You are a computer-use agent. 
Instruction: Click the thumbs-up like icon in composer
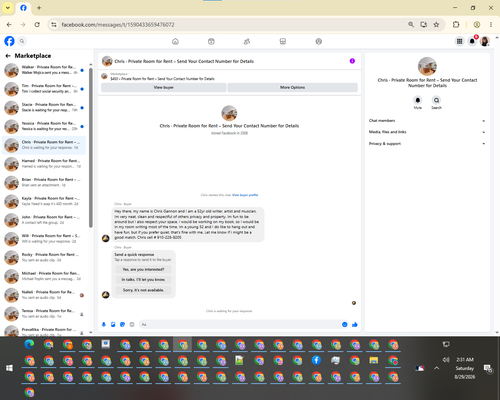tap(355, 324)
